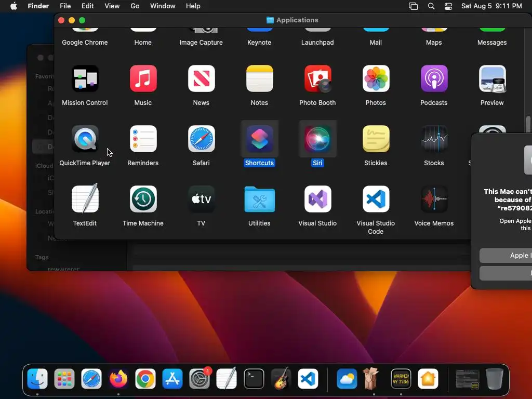Open Spotlight search in menu bar
This screenshot has height=399, width=532.
tap(431, 6)
